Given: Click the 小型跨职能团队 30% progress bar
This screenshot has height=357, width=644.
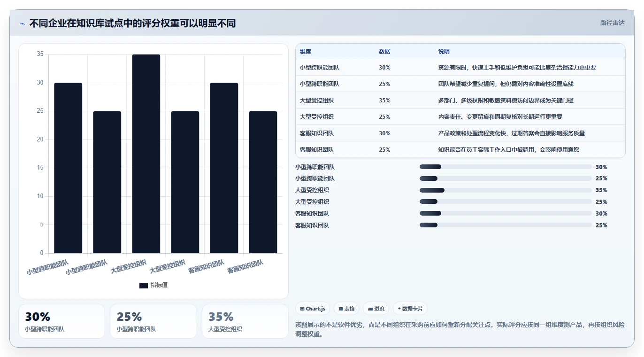Looking at the screenshot, I should pyautogui.click(x=506, y=167).
